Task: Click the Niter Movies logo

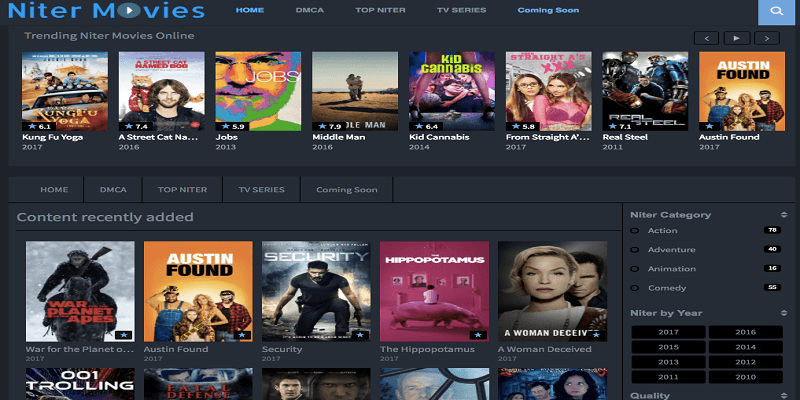Action: [x=106, y=10]
